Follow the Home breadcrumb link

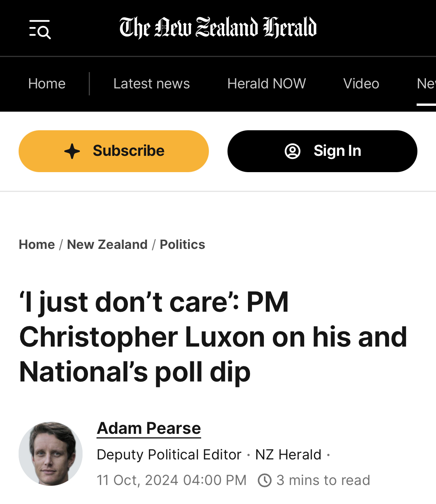pyautogui.click(x=37, y=245)
